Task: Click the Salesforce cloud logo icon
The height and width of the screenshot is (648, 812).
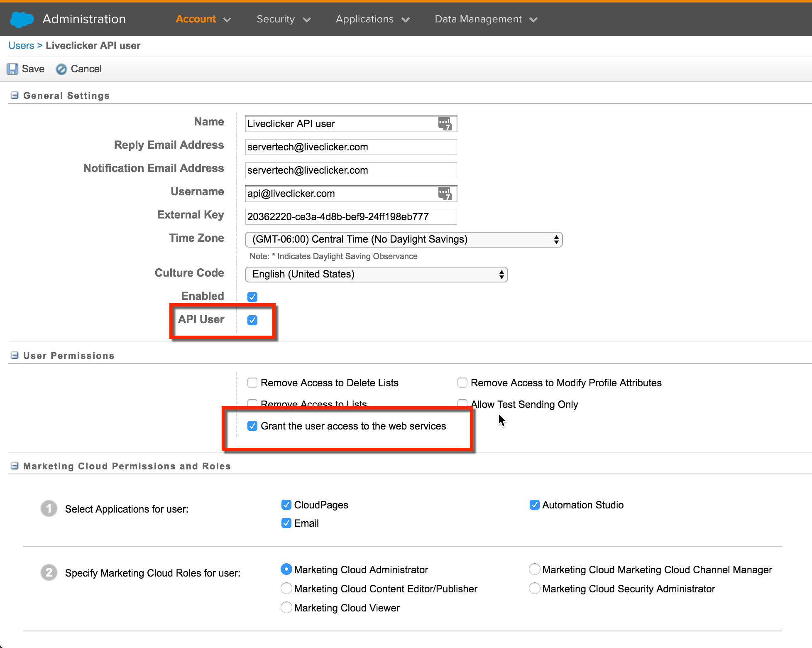Action: [22, 20]
